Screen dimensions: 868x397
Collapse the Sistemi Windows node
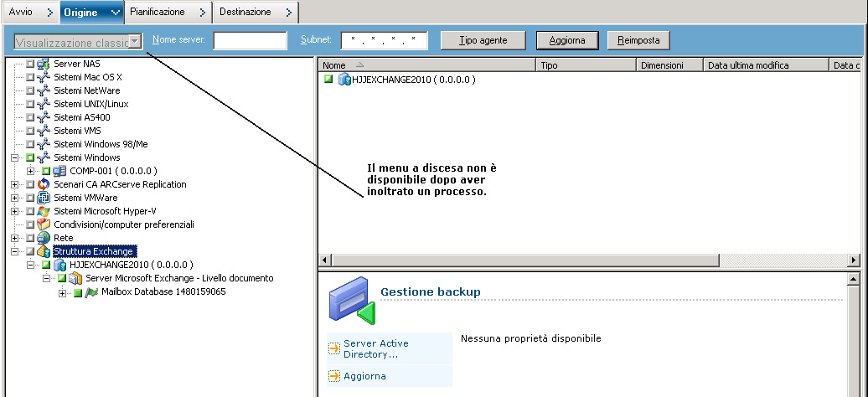pyautogui.click(x=14, y=157)
